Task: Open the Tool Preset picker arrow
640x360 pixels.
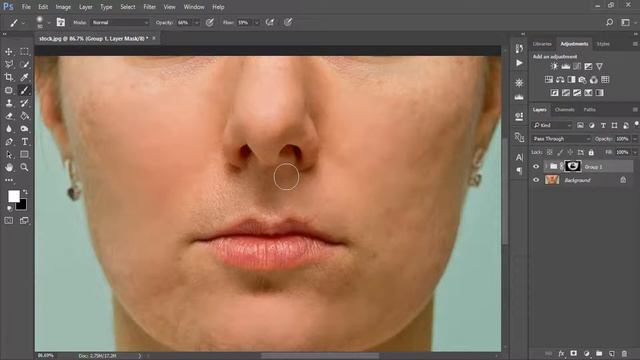Action: coord(23,22)
